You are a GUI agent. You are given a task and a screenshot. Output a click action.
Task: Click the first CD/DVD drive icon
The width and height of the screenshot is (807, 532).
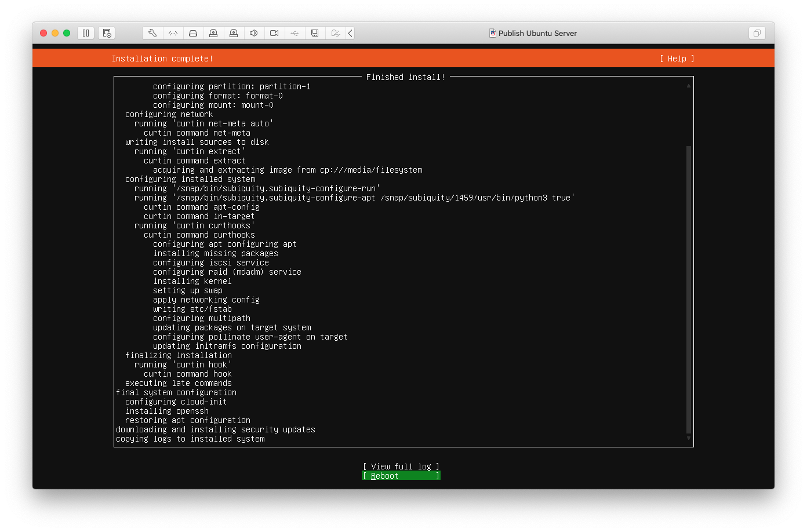tap(213, 33)
